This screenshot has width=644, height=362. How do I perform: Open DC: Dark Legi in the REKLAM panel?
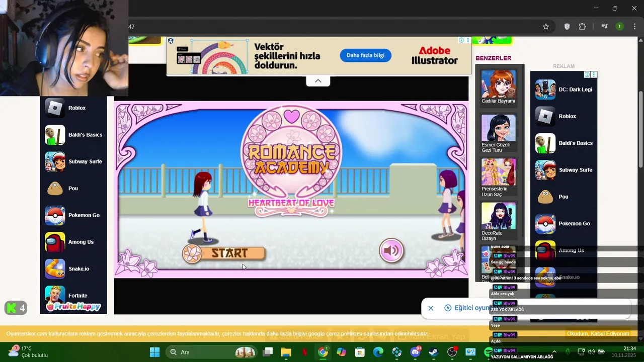(564, 89)
